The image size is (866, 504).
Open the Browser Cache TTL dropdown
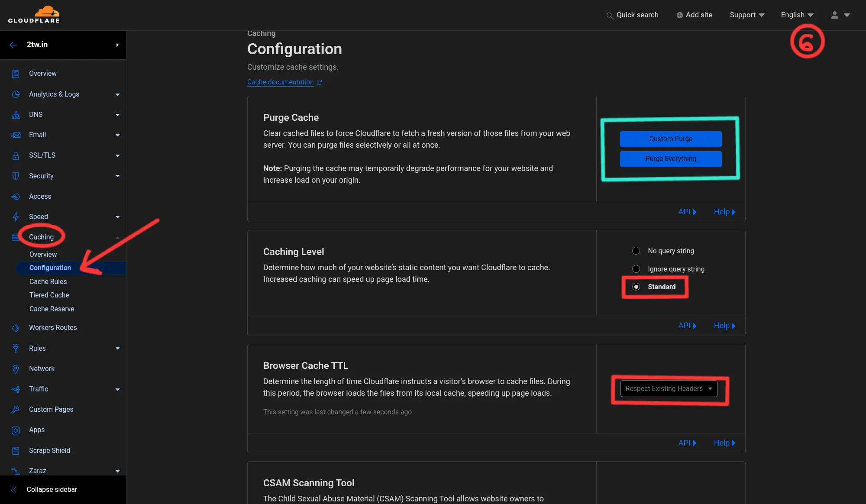coord(669,389)
